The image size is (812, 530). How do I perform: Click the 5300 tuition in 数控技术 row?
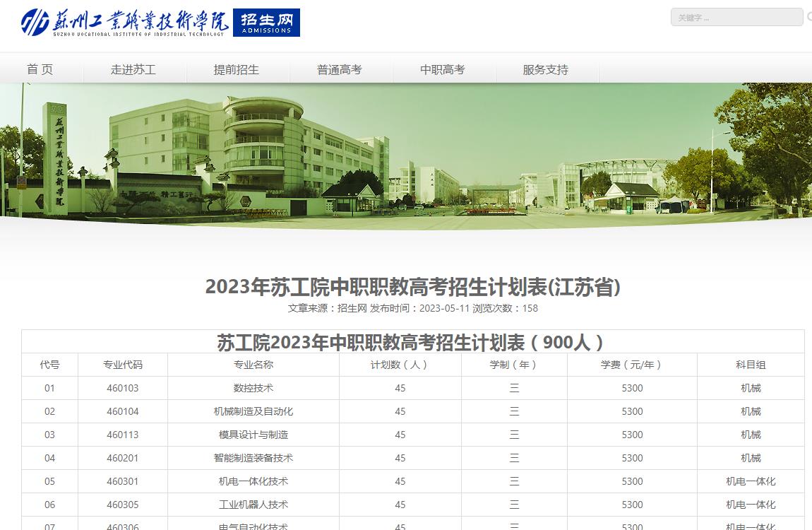coord(632,388)
